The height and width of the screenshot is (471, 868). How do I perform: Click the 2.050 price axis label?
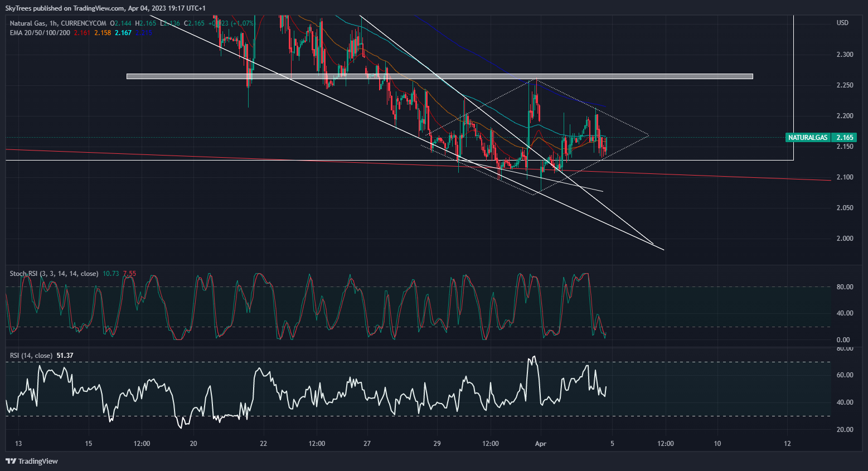845,208
